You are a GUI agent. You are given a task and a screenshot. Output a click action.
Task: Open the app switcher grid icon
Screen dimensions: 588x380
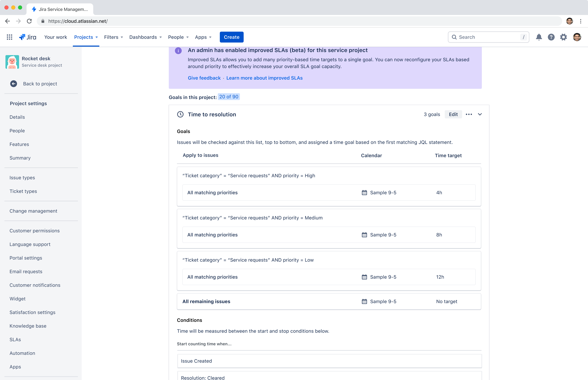pyautogui.click(x=9, y=37)
